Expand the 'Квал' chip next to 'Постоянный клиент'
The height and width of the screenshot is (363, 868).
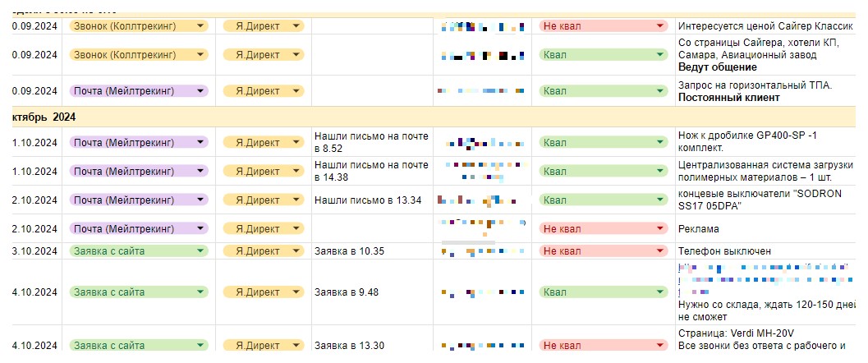coord(660,91)
